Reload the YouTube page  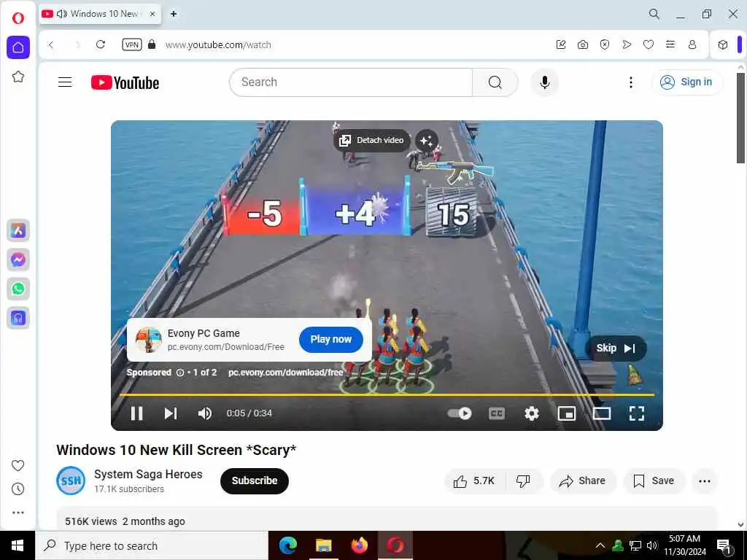101,44
